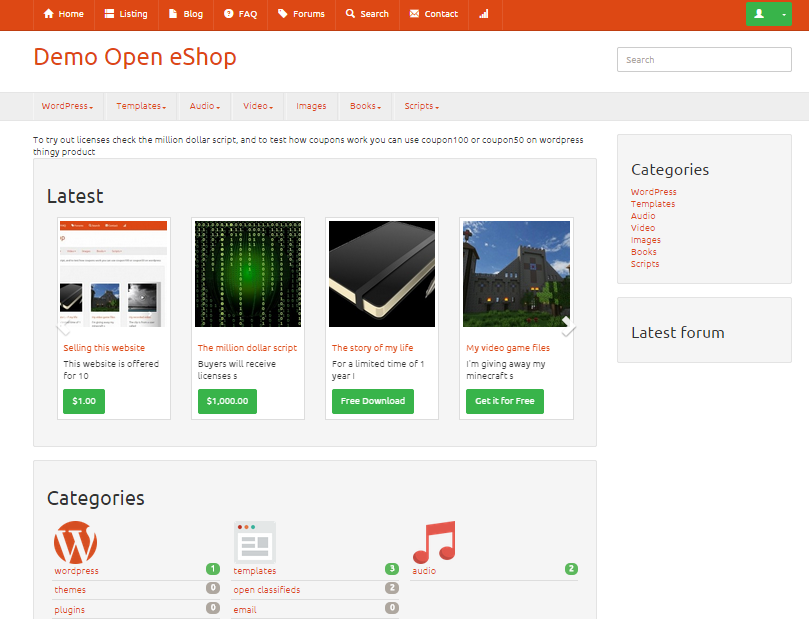Select the orange WordPress category icon
Screen dimensions: 809x619
(75, 543)
